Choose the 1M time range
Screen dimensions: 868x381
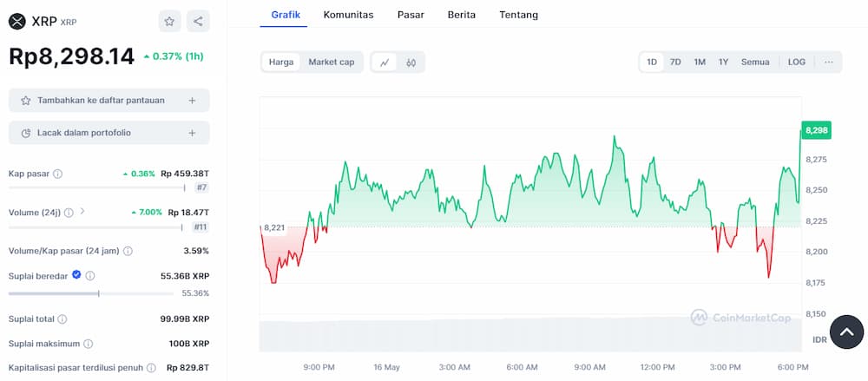click(700, 62)
